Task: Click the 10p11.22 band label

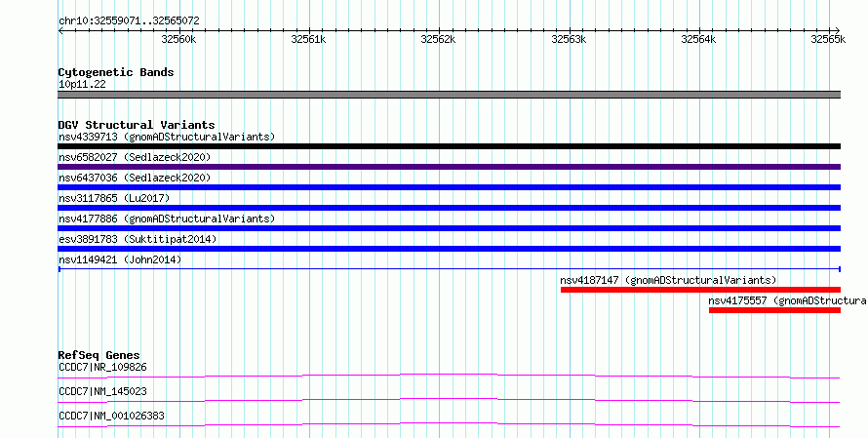Action: (x=82, y=84)
